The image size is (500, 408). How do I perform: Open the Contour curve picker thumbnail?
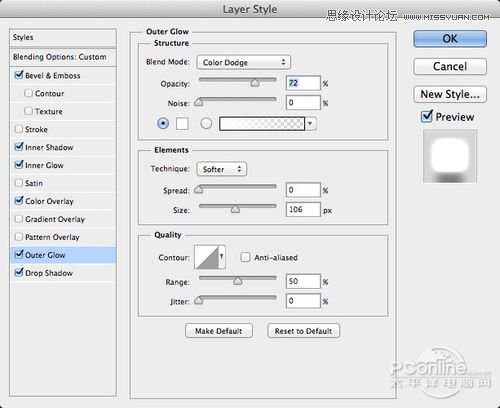point(207,257)
